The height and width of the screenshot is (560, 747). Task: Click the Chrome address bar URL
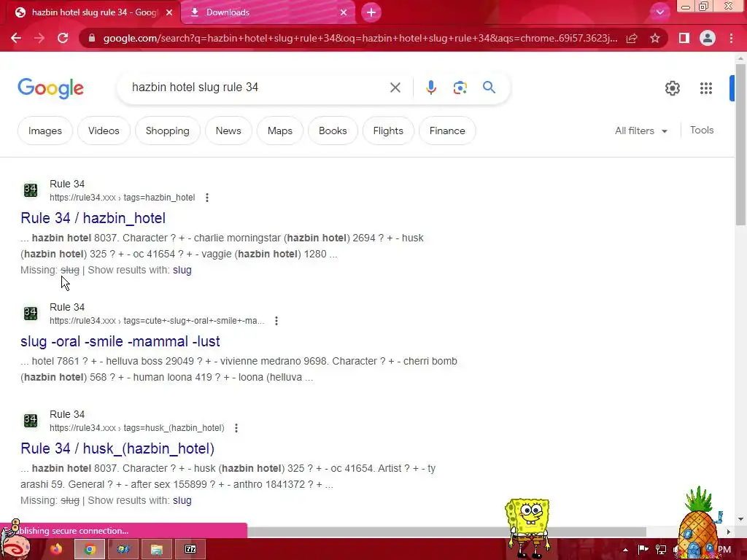[360, 38]
